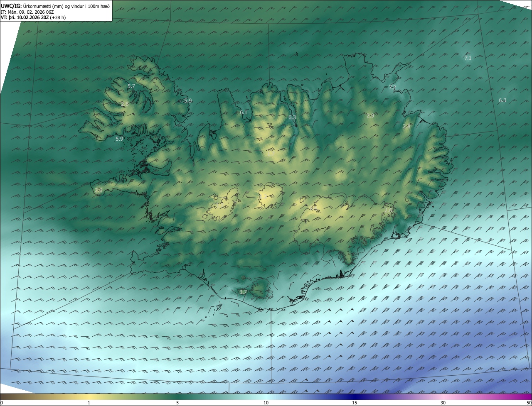Click the colorbar tick label 30
The image size is (532, 406).
443,403
